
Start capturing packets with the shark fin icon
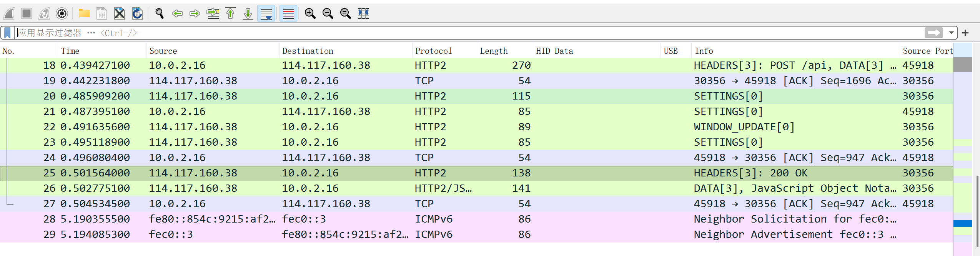(x=9, y=14)
